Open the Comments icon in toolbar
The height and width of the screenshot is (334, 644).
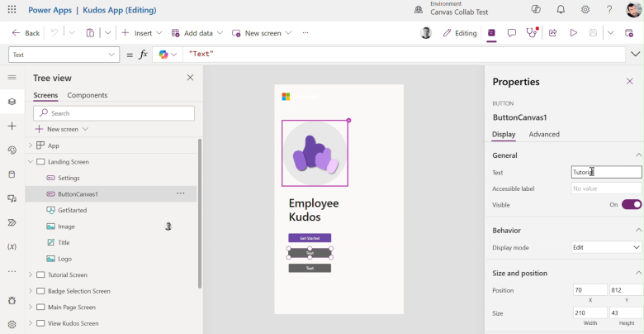click(512, 33)
